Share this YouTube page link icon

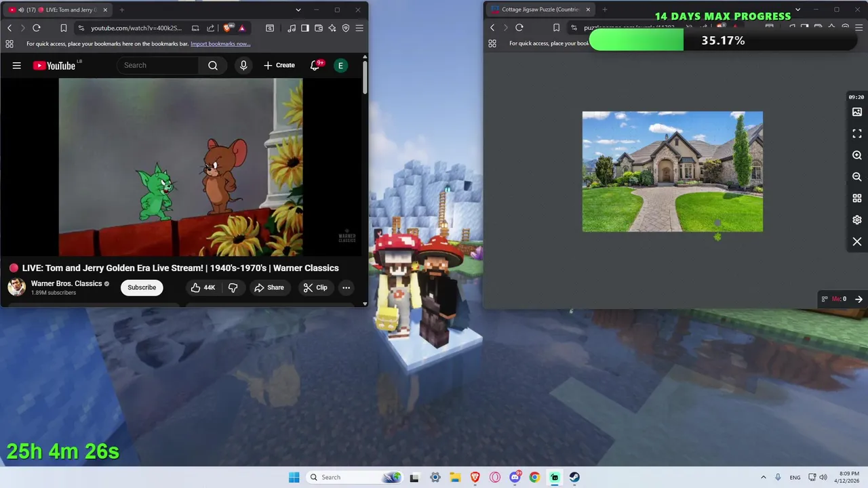210,28
